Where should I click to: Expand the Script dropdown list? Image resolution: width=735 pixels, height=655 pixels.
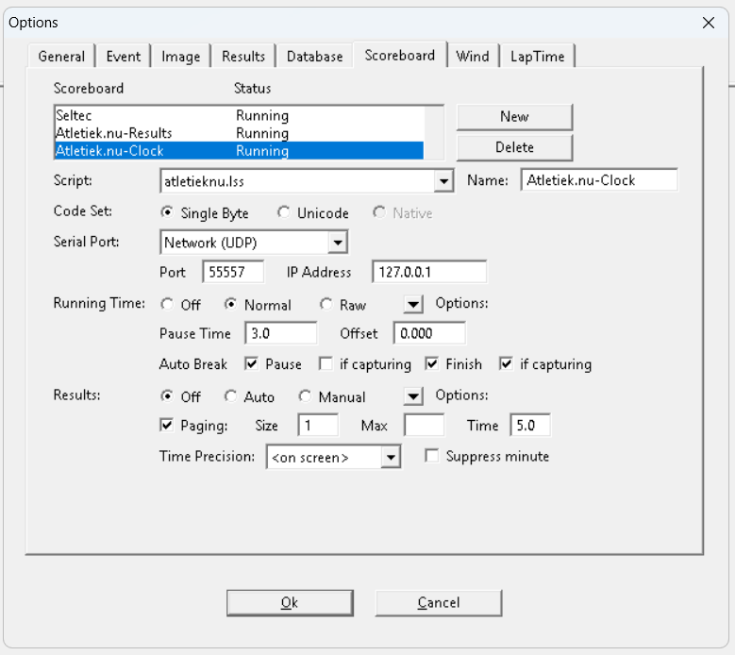(x=443, y=182)
